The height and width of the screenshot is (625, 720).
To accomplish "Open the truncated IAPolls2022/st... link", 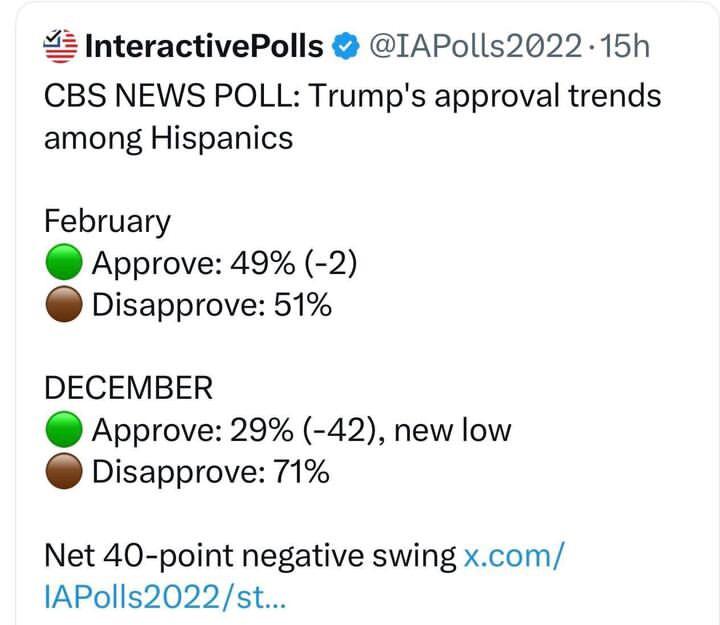I will (x=166, y=596).
